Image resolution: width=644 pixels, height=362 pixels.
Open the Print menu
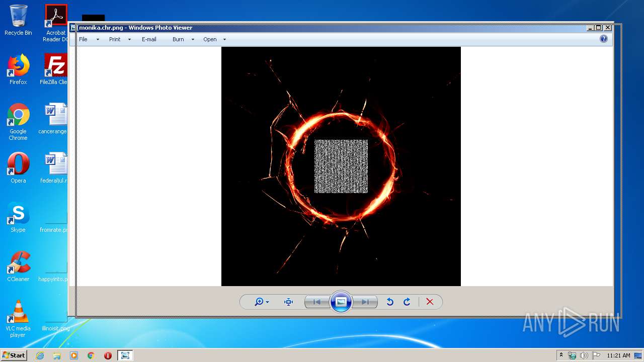point(115,39)
